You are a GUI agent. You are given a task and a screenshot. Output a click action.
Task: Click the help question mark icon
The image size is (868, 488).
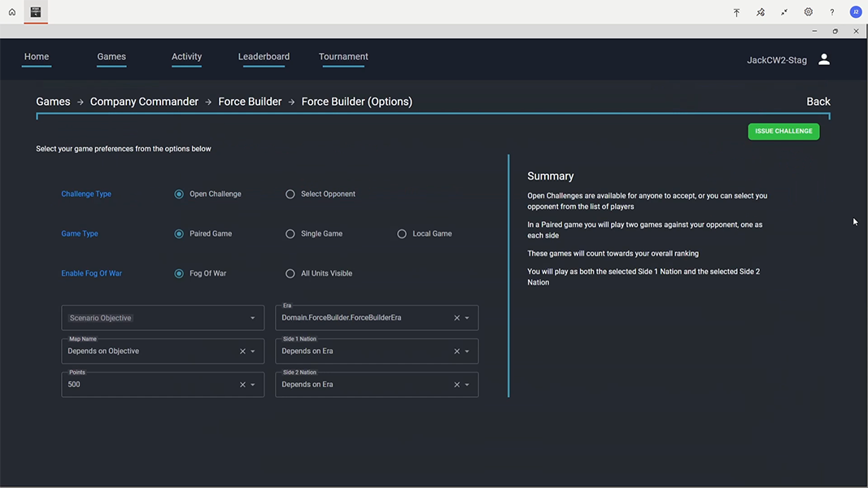(x=831, y=11)
